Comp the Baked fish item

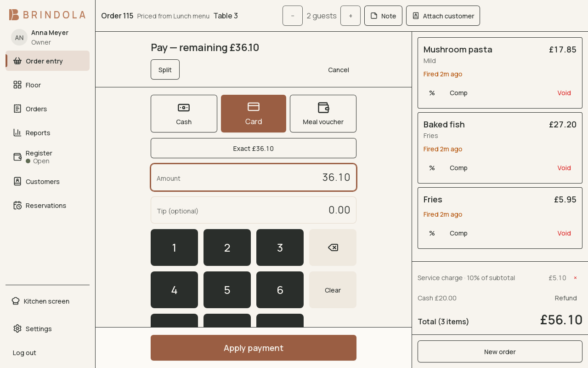(458, 168)
